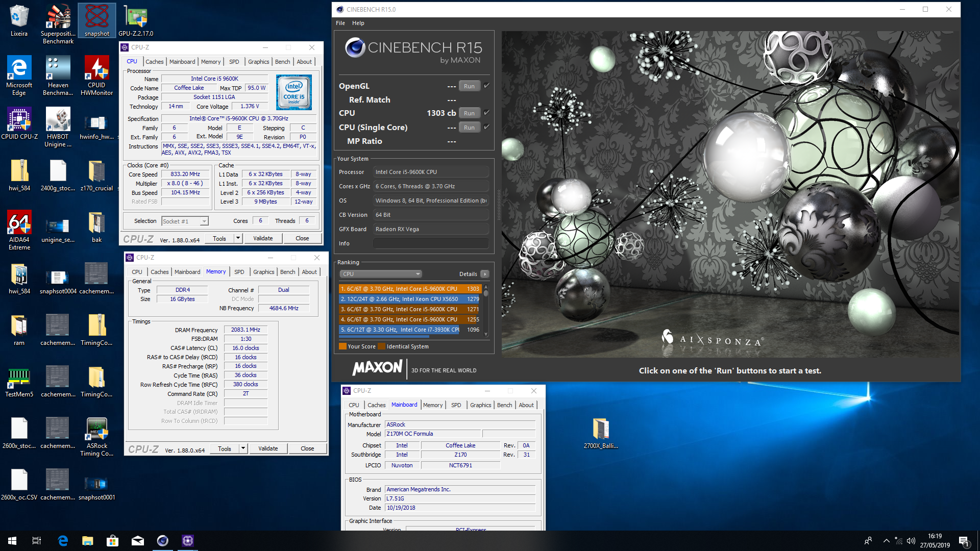Open the CPUID HWMonitor desktop shortcut
Screen dimensions: 980x551
pos(96,76)
